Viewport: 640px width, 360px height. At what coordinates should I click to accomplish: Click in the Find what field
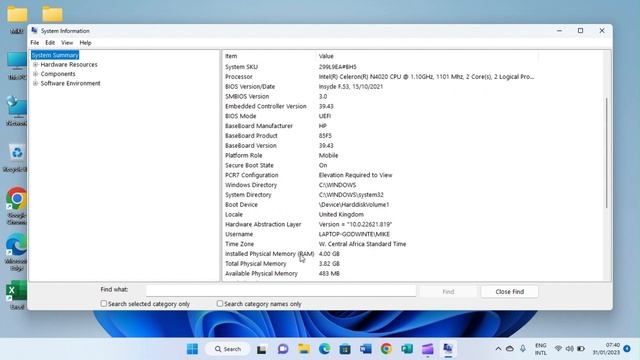(x=281, y=291)
